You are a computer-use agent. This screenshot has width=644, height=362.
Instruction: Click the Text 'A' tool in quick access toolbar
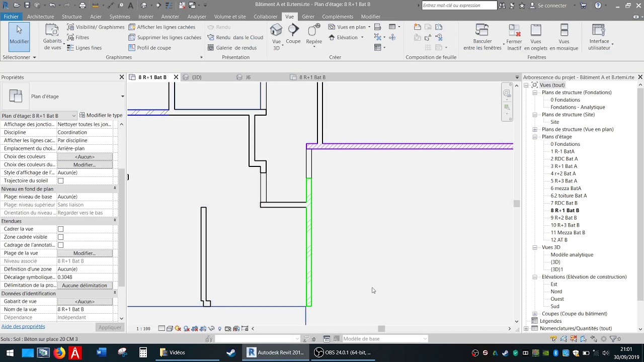(131, 6)
